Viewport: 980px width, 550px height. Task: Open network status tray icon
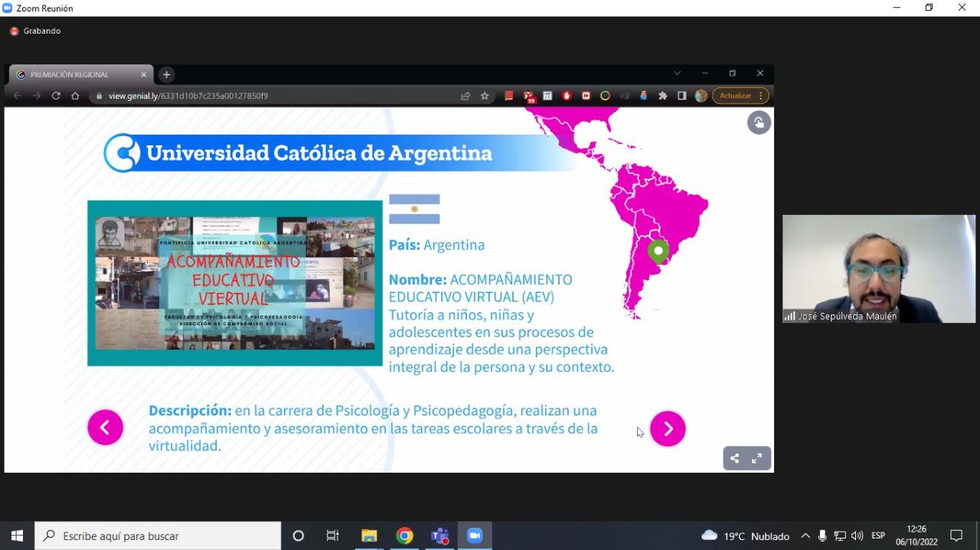tap(840, 535)
